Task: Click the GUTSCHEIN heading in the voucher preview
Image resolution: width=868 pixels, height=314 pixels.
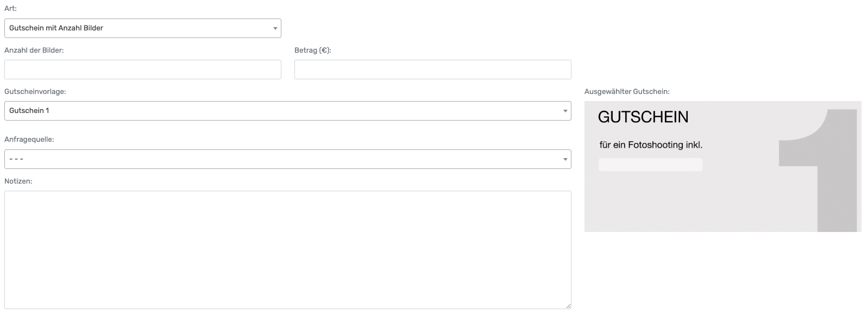Action: 643,117
